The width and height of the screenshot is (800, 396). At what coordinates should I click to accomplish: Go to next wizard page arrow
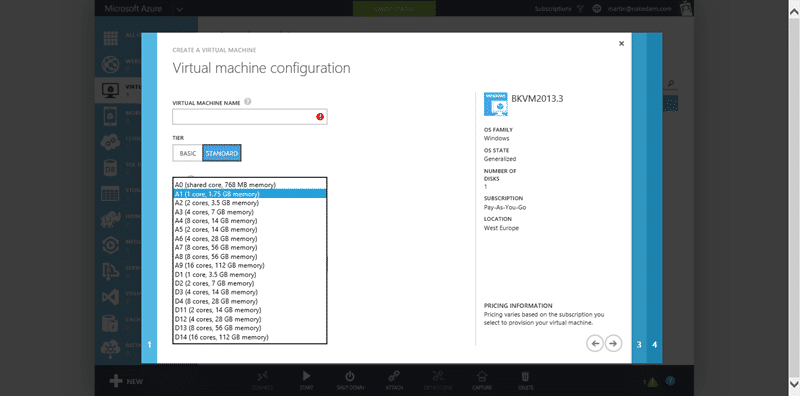click(613, 343)
